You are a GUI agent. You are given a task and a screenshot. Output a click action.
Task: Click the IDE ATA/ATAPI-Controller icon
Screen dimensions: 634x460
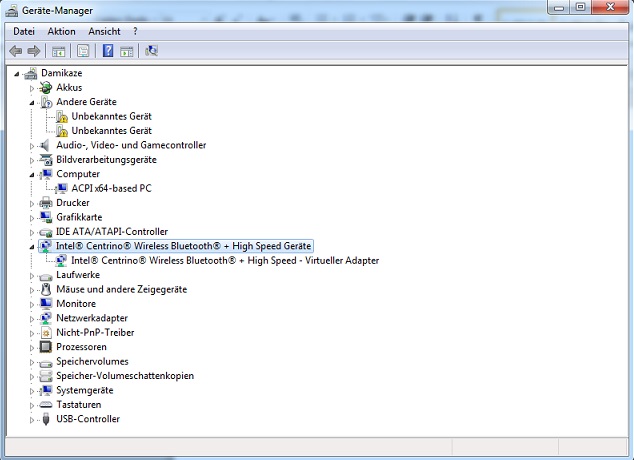coord(46,232)
